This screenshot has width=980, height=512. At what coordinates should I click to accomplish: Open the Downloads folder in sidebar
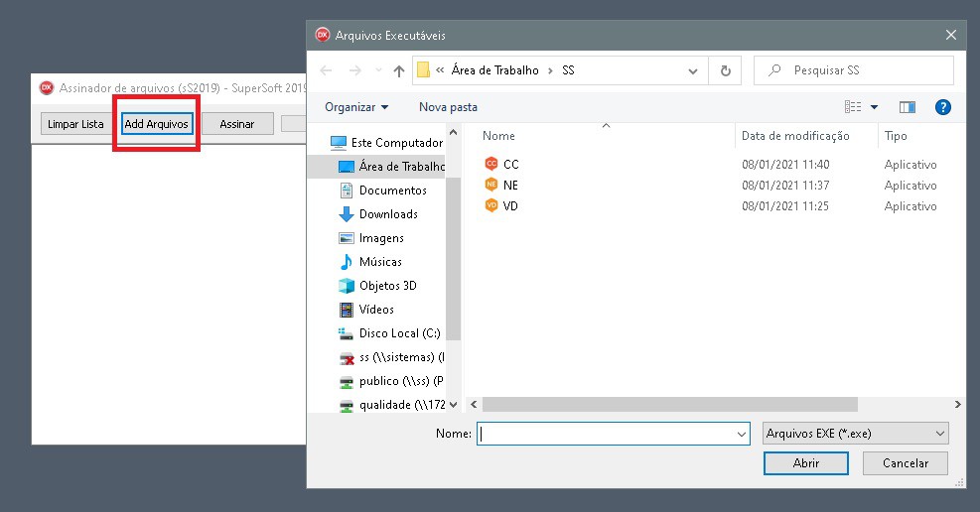pos(387,214)
